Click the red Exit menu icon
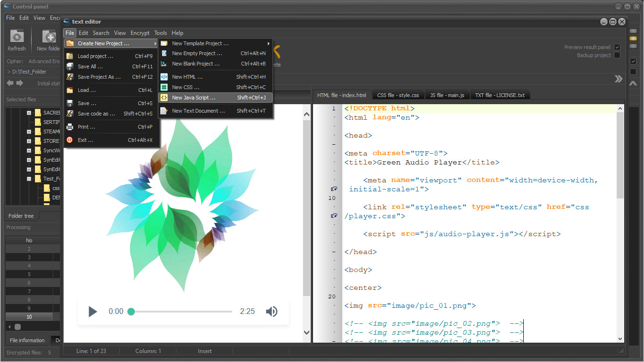Image resolution: width=644 pixels, height=362 pixels. [70, 140]
